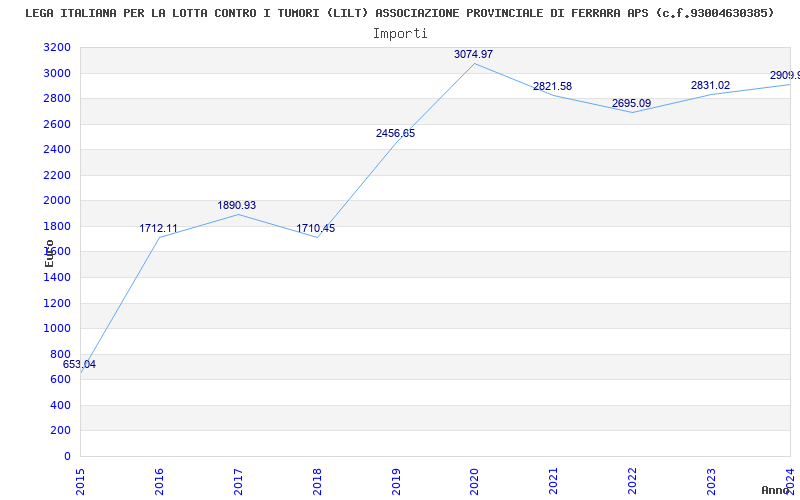
Task: Click the x-axis year 2018
Action: (x=317, y=482)
